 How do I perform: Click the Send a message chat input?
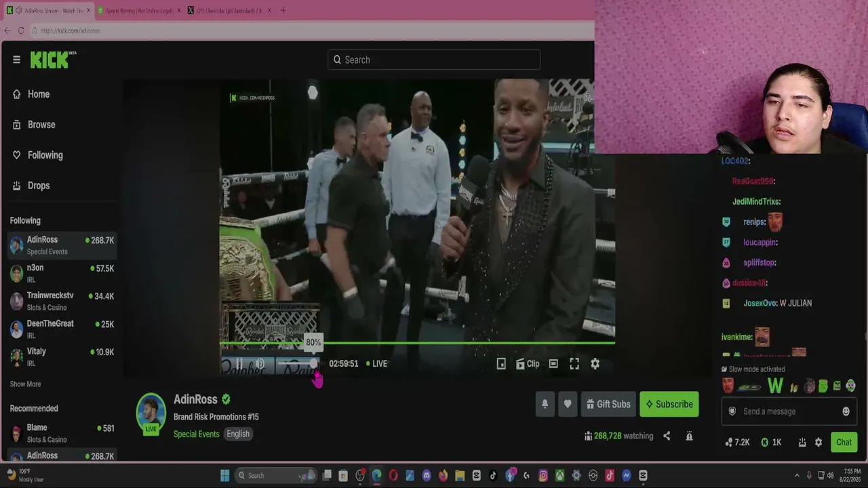coord(788,411)
